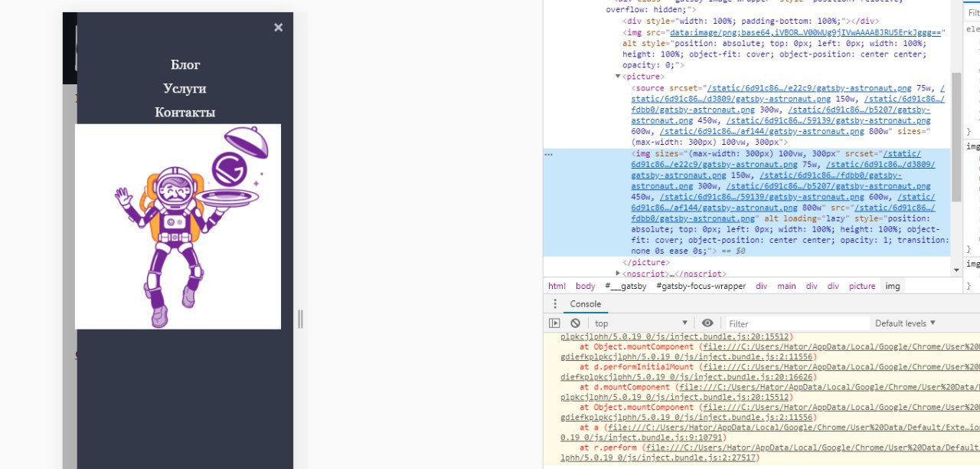Show the console sidebar

pyautogui.click(x=554, y=323)
